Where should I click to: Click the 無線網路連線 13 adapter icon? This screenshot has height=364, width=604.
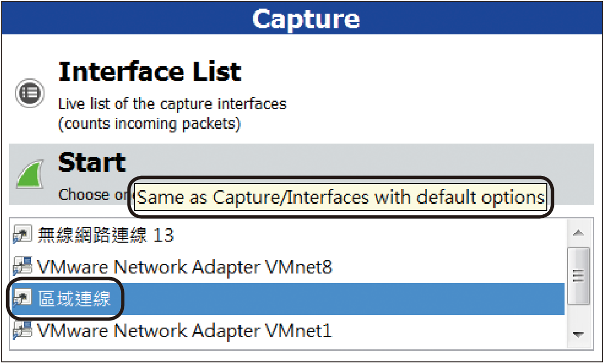coord(22,235)
